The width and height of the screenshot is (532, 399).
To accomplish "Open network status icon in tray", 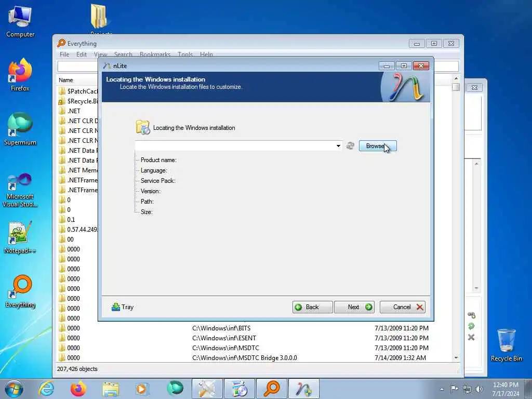I will click(x=467, y=389).
